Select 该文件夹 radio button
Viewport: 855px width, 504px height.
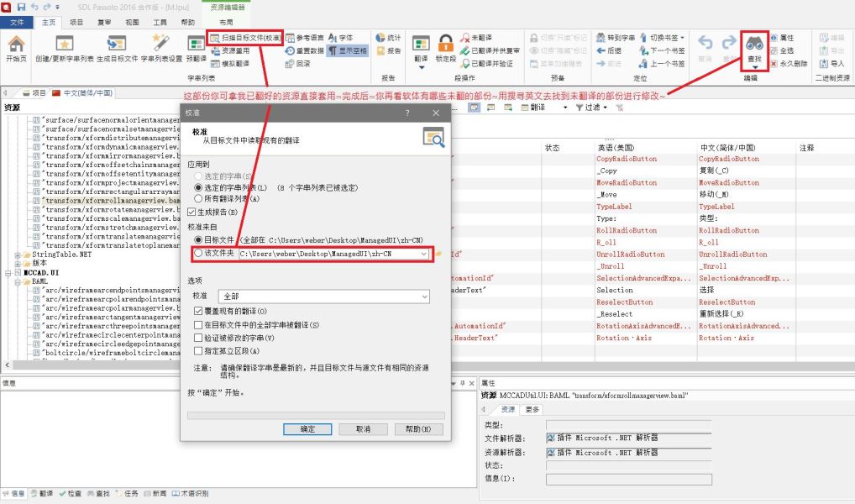click(x=198, y=253)
